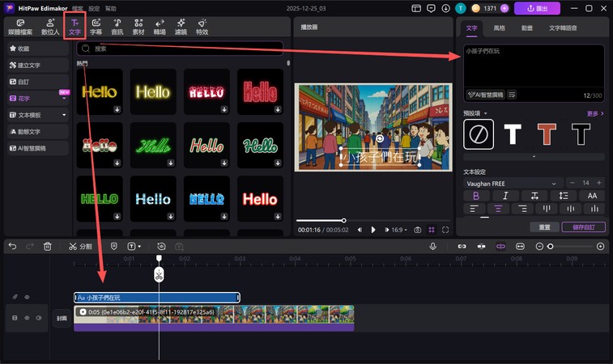
Task: Open the 收藏 favorites category
Action: click(38, 49)
